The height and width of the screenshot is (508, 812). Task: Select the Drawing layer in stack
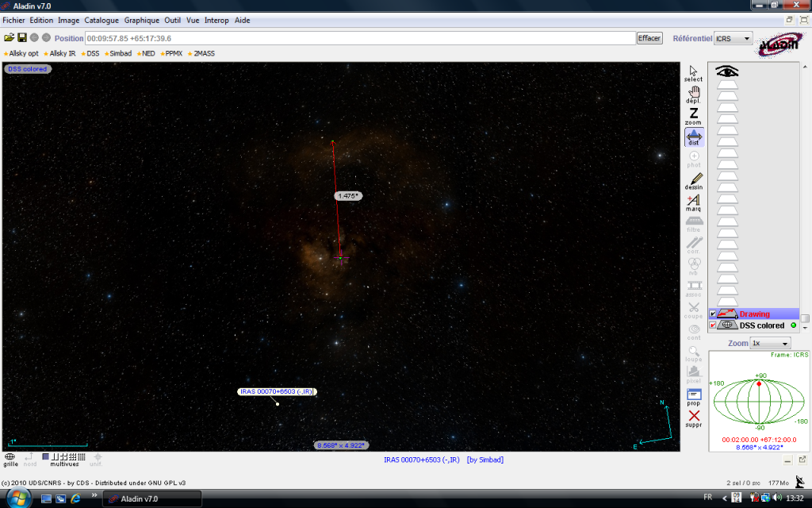(754, 314)
